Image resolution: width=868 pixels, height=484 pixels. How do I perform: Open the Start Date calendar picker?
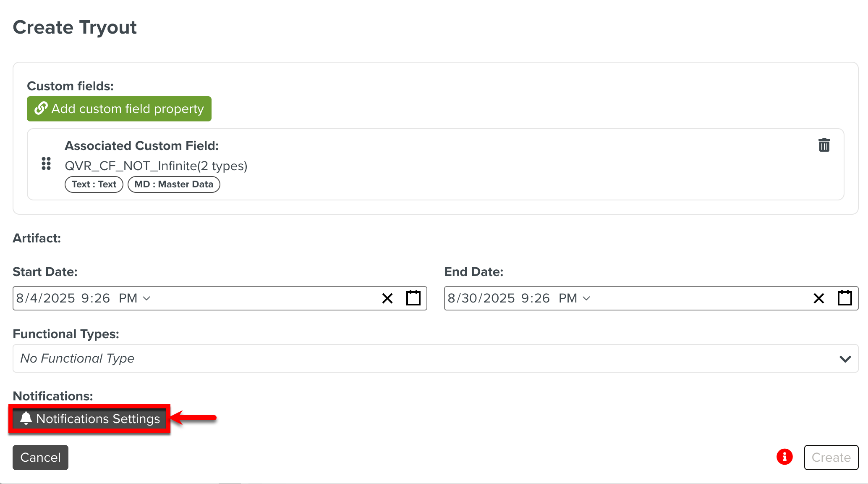click(x=413, y=298)
